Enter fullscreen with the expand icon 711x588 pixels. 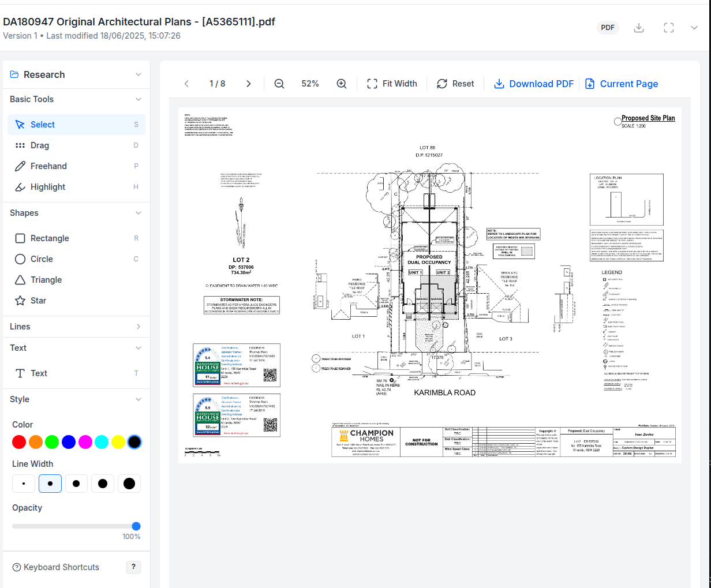pyautogui.click(x=669, y=28)
